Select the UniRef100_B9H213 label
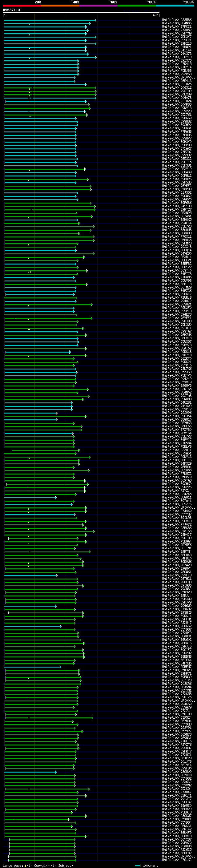 tap(177, 43)
